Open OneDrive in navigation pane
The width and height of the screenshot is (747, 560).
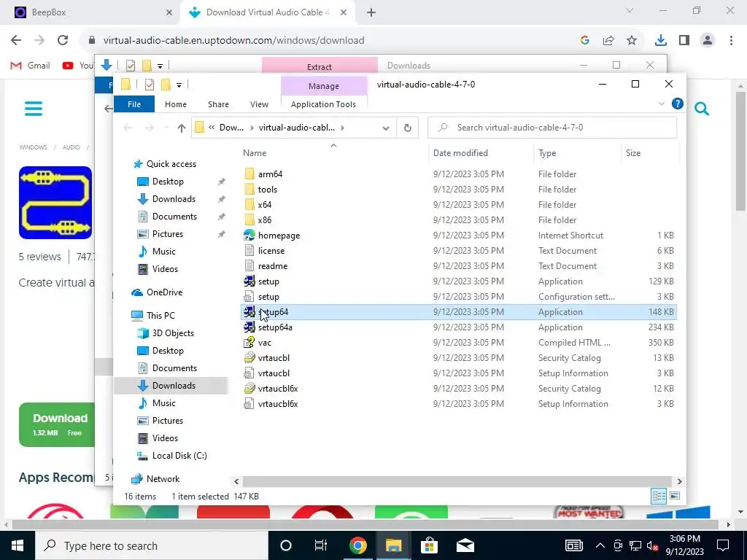click(164, 292)
